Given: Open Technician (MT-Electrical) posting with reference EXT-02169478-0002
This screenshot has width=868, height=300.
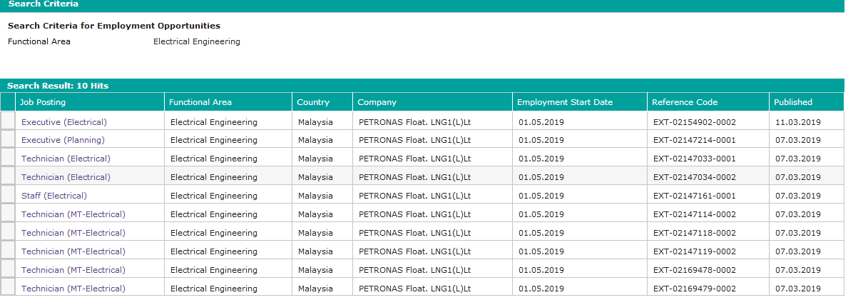Looking at the screenshot, I should click(x=73, y=270).
